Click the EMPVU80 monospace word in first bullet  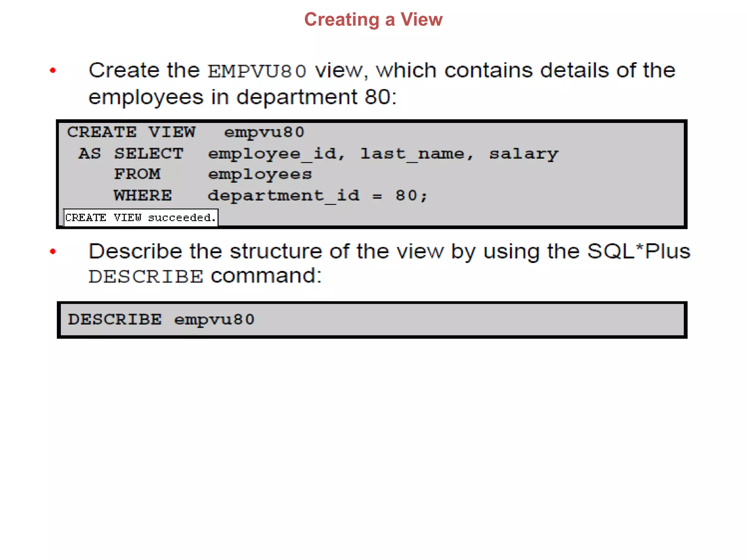pos(257,71)
